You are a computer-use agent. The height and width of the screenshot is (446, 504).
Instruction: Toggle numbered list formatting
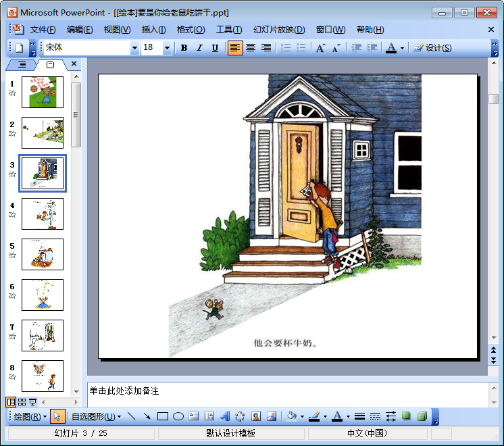coord(286,48)
